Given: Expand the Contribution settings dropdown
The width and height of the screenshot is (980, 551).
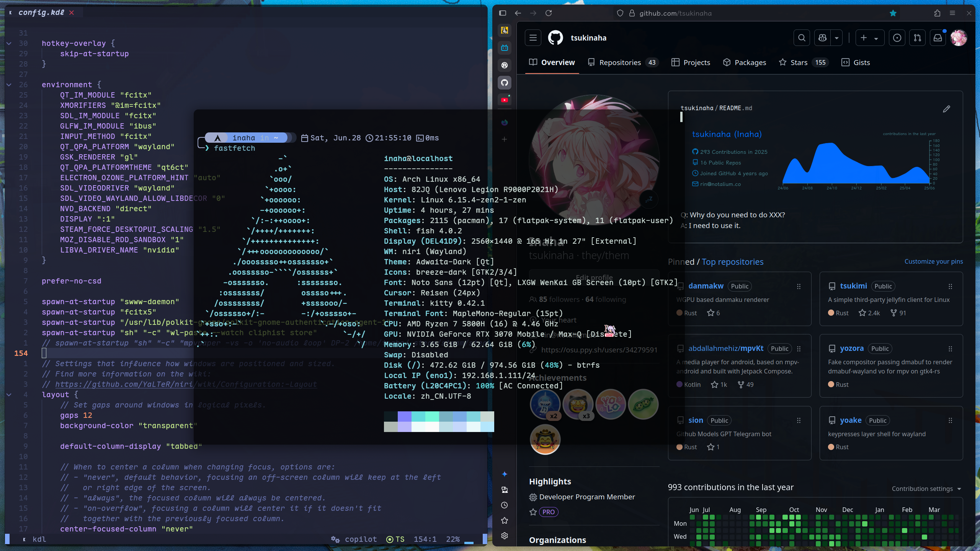Looking at the screenshot, I should (926, 489).
